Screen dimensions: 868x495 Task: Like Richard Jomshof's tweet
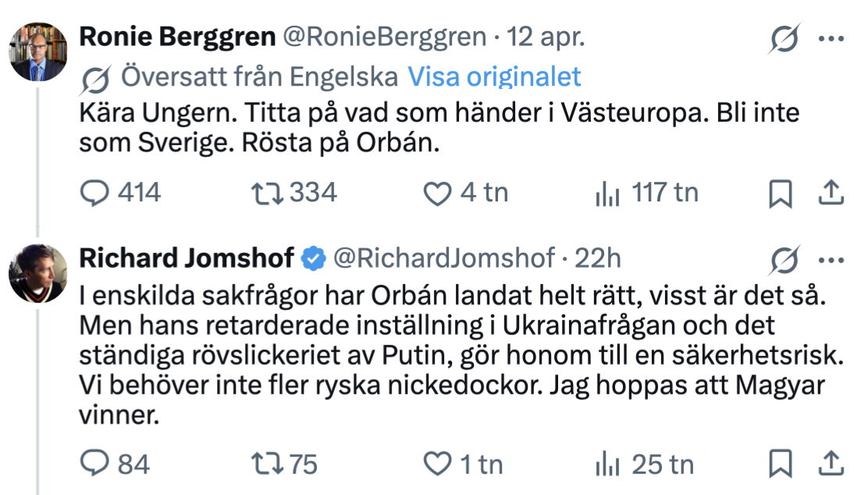tap(436, 465)
